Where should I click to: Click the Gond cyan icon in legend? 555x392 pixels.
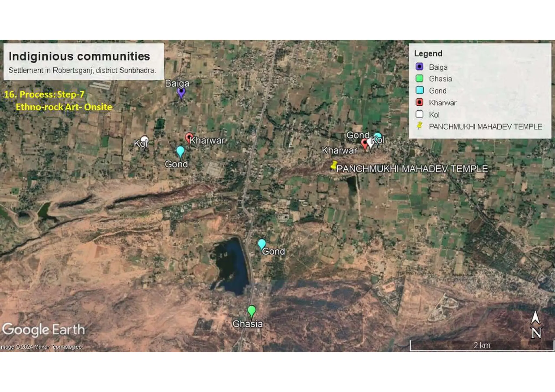419,90
